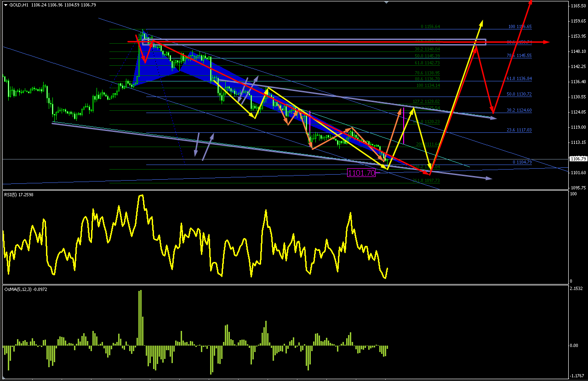
Task: Select blue Fibonacci label 0 1104.79
Action: pos(522,162)
